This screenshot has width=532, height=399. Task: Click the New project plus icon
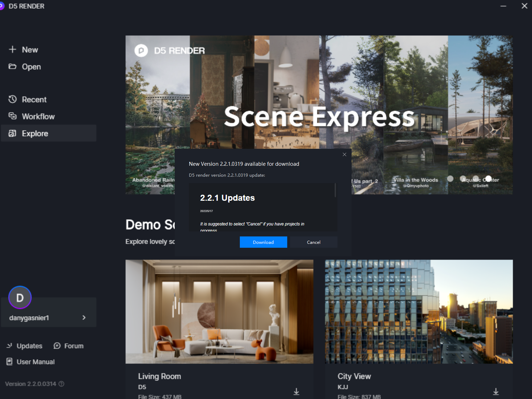pos(12,49)
